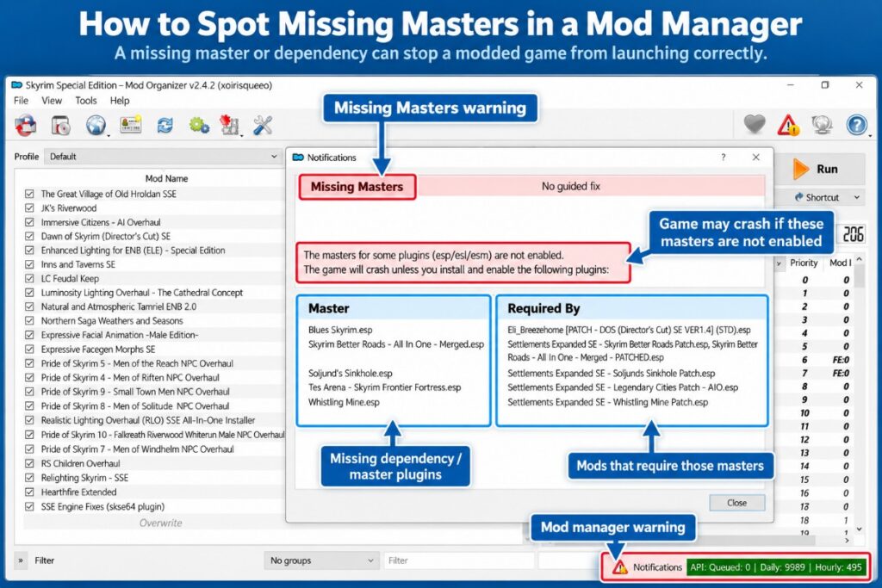This screenshot has height=588, width=882.
Task: Disable RS Children Overhaul checkbox
Action: (x=29, y=464)
